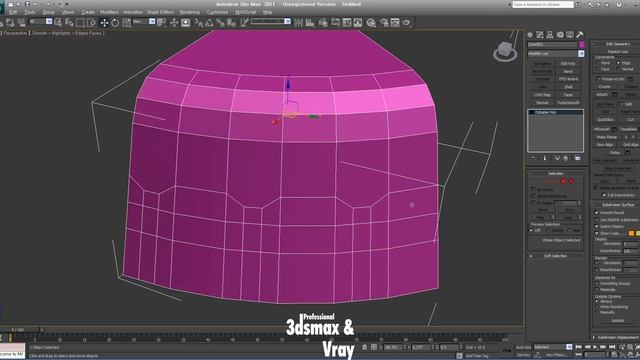Viewport: 640px width, 360px height.
Task: Click the Play Animation button
Action: pyautogui.click(x=595, y=347)
